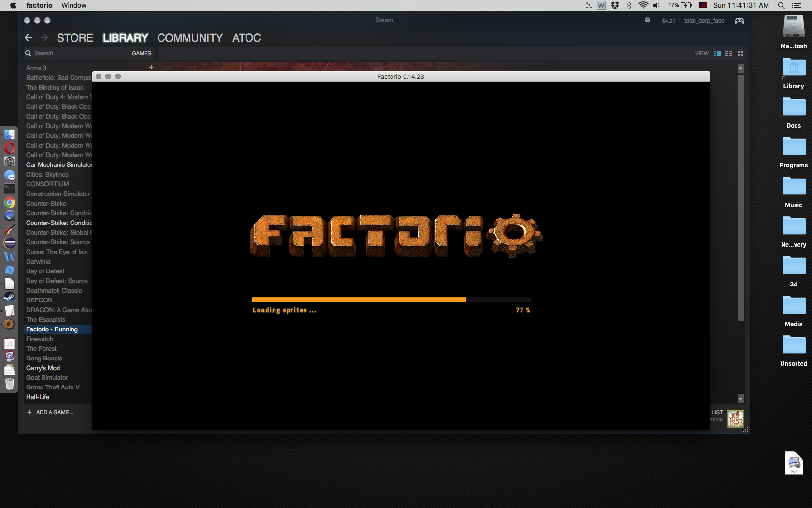Go forward with Steam's right arrow
Screen dimensions: 812x508
click(44, 38)
